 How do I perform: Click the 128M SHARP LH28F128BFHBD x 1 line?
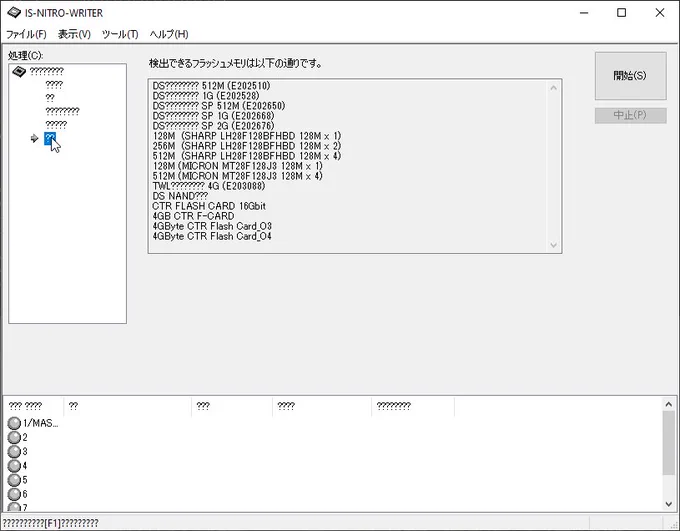[x=246, y=136]
